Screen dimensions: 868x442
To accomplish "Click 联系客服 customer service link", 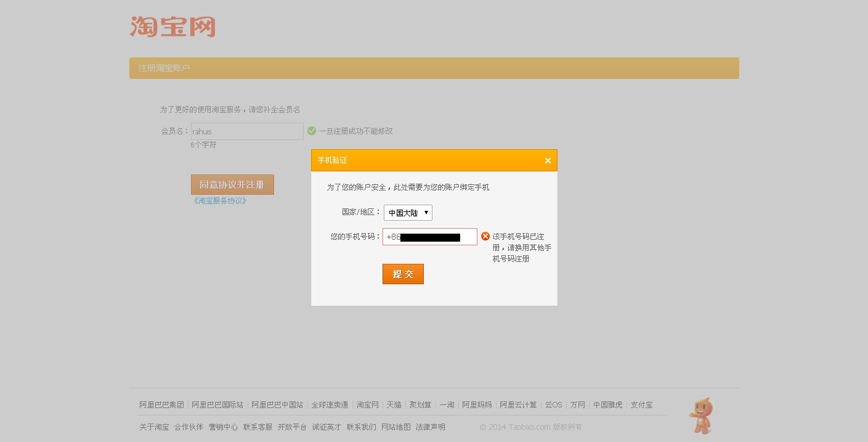I will pyautogui.click(x=258, y=427).
